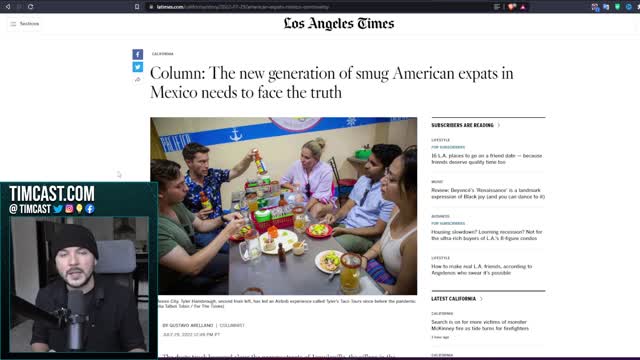Open the Sections hamburger menu
Image resolution: width=640 pixels, height=360 pixels.
(24, 24)
